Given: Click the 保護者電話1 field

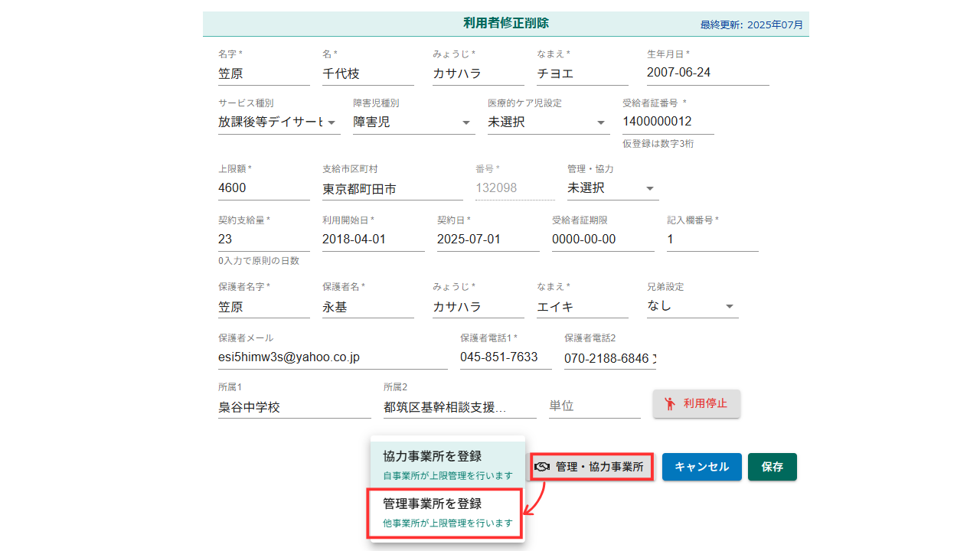Looking at the screenshot, I should [x=505, y=357].
